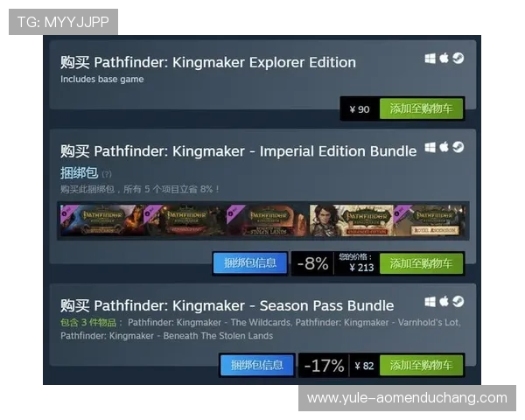Viewport: 525px width, 420px height.
Task: Click Apple icon in Explorer Edition box
Action: click(444, 58)
